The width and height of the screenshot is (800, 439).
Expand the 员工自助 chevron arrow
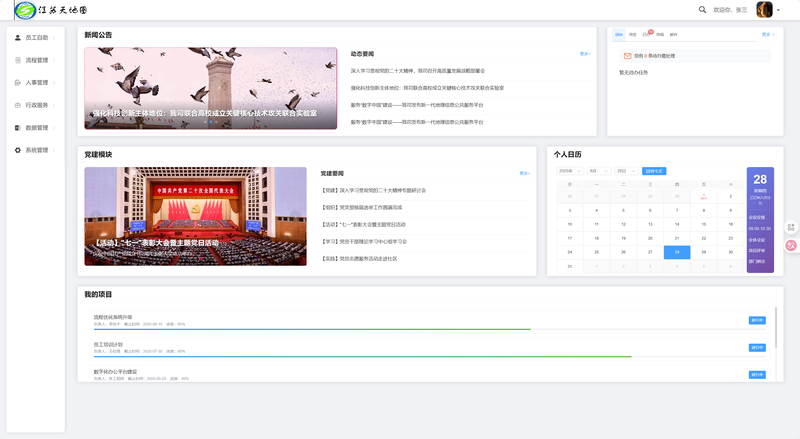(54, 38)
